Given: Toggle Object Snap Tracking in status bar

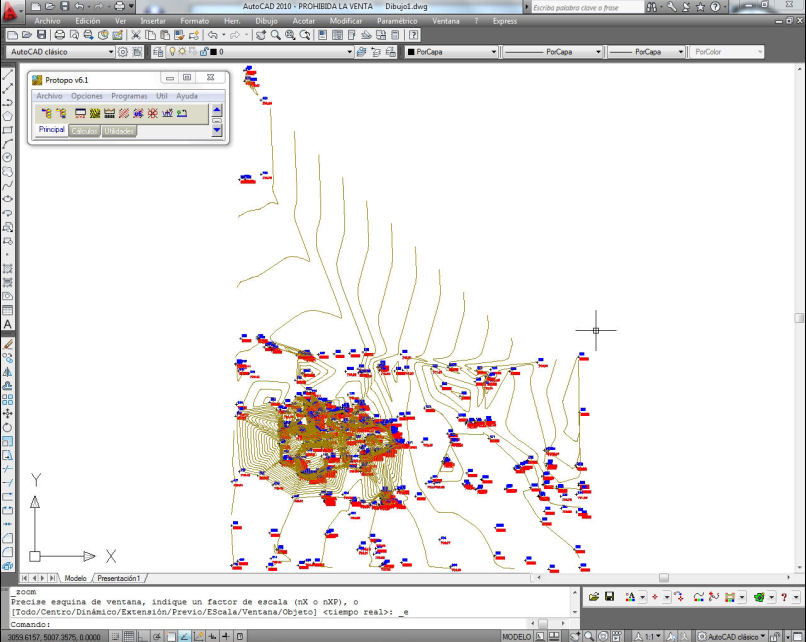Looking at the screenshot, I should click(x=185, y=636).
